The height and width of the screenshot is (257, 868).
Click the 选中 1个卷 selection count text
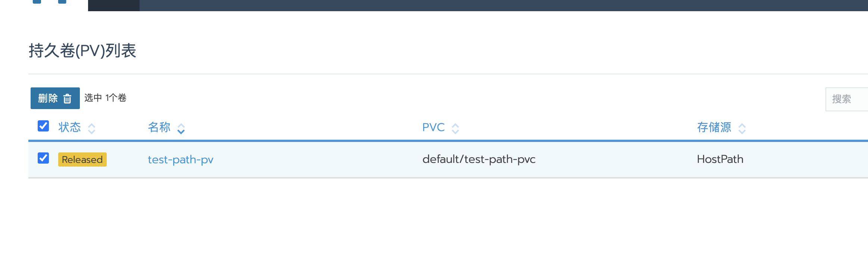tap(105, 98)
